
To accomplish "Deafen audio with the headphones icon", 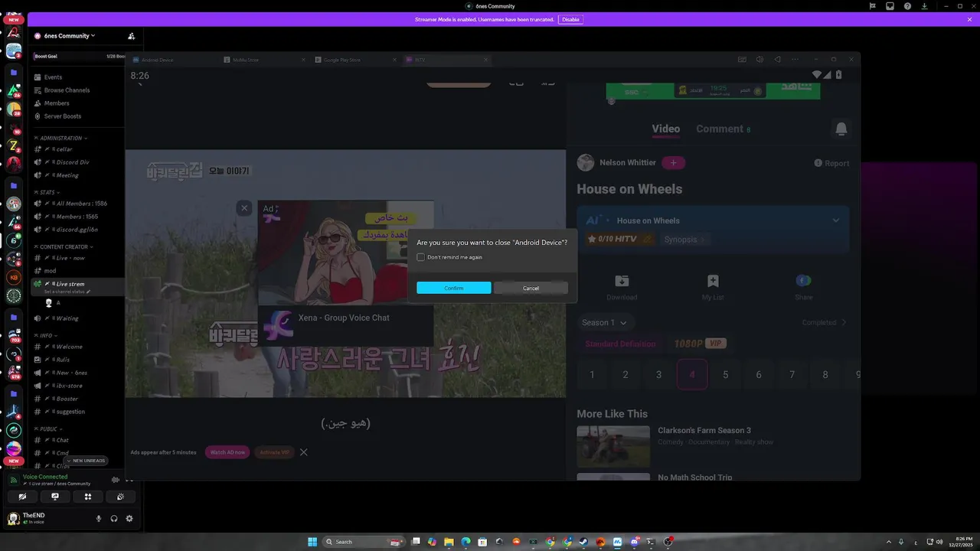I will (x=114, y=519).
